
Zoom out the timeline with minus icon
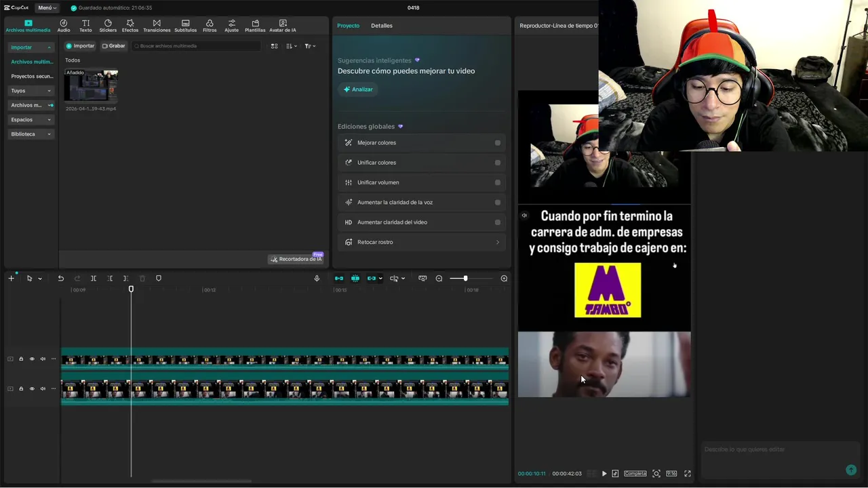point(439,279)
